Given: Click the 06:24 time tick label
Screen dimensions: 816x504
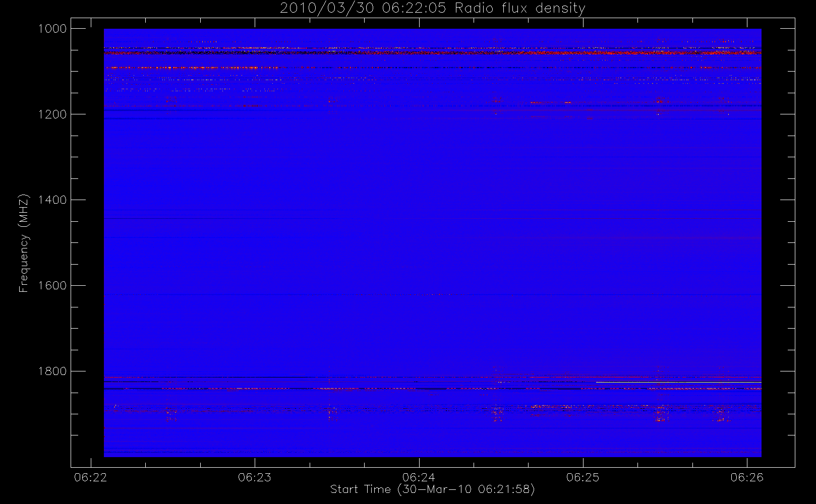Looking at the screenshot, I should [419, 477].
